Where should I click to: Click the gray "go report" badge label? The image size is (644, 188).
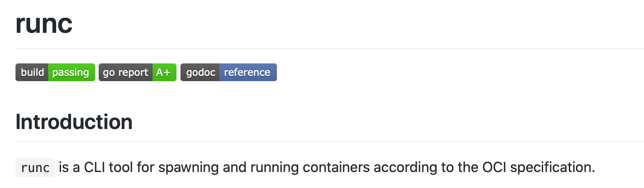tap(126, 72)
